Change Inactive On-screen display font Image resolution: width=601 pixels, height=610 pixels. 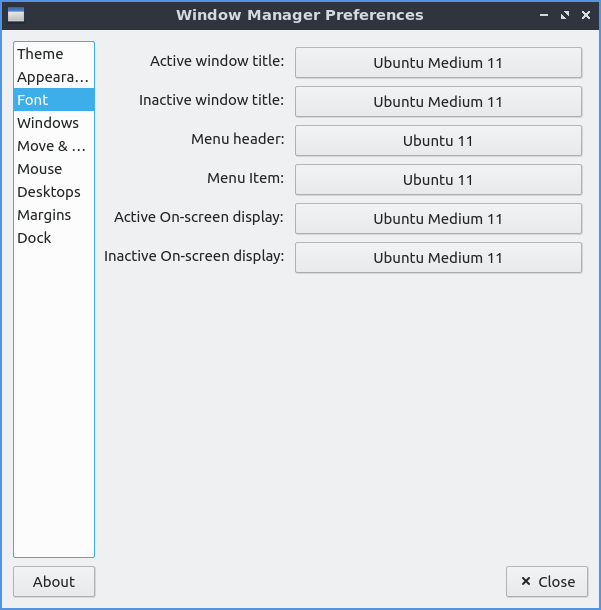438,258
